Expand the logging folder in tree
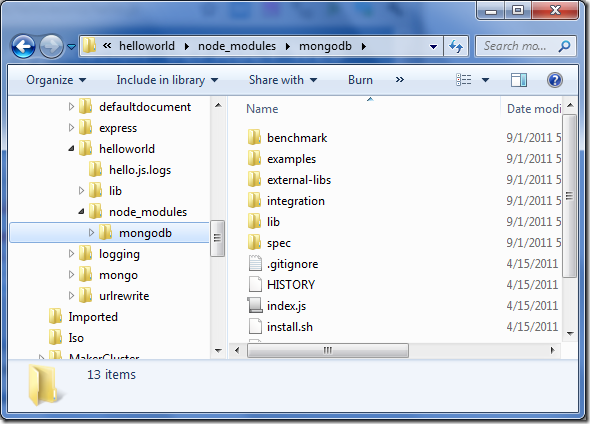The image size is (590, 424). 71,254
